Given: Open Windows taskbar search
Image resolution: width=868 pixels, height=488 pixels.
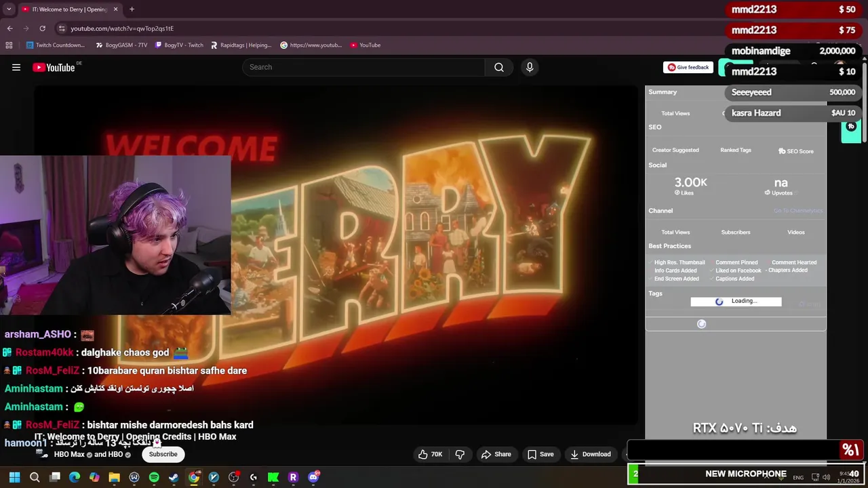Looking at the screenshot, I should [x=35, y=477].
